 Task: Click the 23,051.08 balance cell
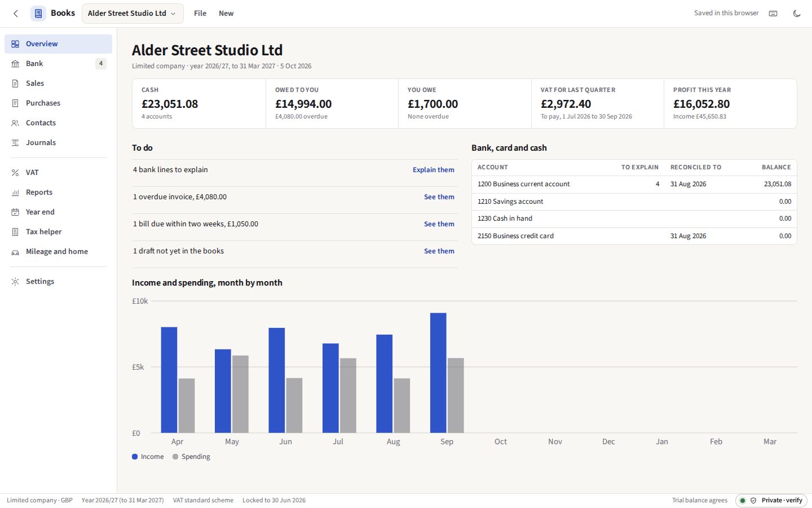(x=778, y=184)
